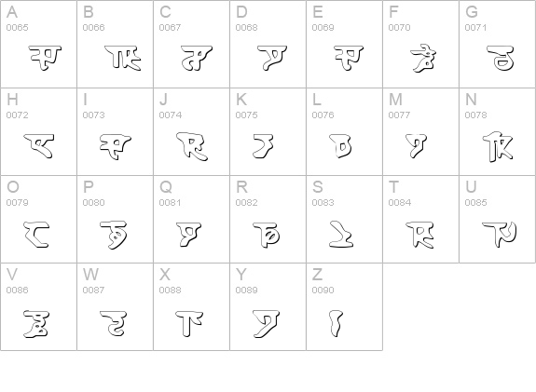This screenshot has width=536, height=392.
Task: Pick the glyph for letter X
Action: [x=189, y=323]
